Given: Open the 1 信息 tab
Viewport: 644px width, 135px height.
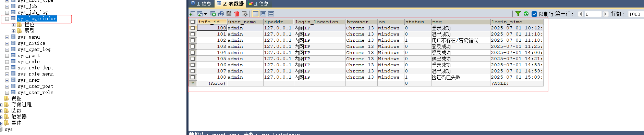Looking at the screenshot, I should (201, 3).
